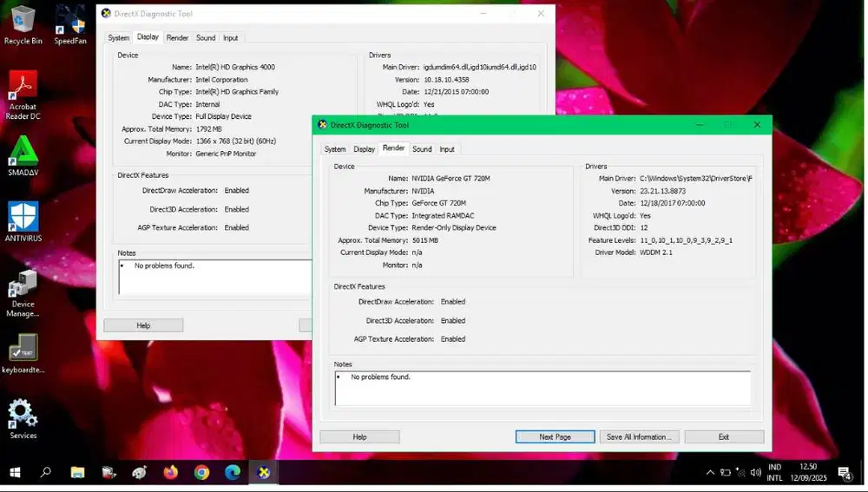The width and height of the screenshot is (868, 492).
Task: Select the Sound tab in front window
Action: (x=422, y=149)
